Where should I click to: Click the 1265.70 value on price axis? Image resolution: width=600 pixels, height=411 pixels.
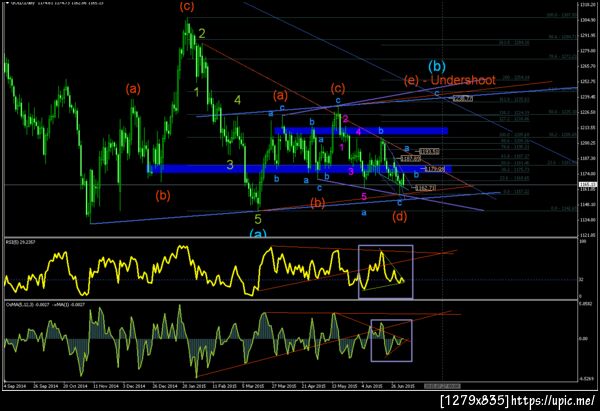(586, 66)
